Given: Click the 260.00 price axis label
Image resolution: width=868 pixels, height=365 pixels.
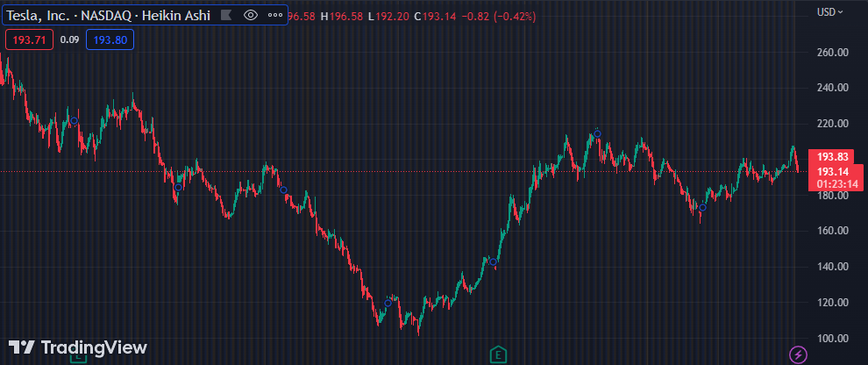Looking at the screenshot, I should [x=833, y=52].
